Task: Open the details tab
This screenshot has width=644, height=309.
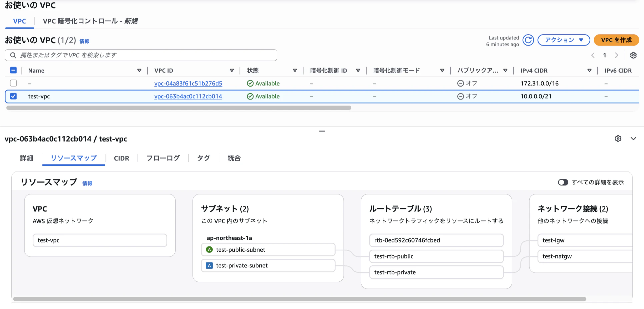Action: click(27, 158)
